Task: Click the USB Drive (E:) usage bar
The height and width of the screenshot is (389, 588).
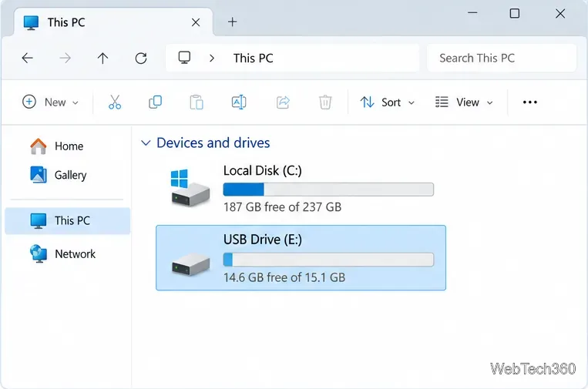Action: click(x=328, y=260)
